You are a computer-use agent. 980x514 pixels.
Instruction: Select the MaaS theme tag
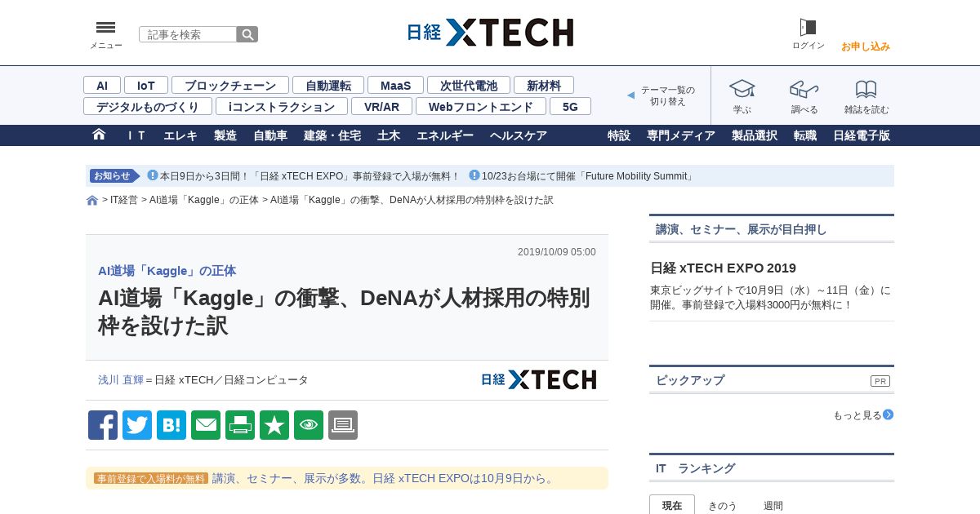[x=395, y=85]
